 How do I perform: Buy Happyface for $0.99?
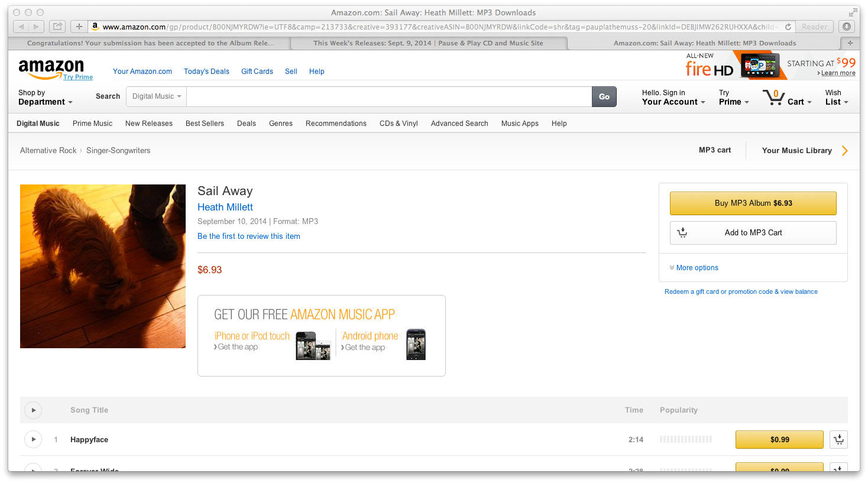[779, 439]
